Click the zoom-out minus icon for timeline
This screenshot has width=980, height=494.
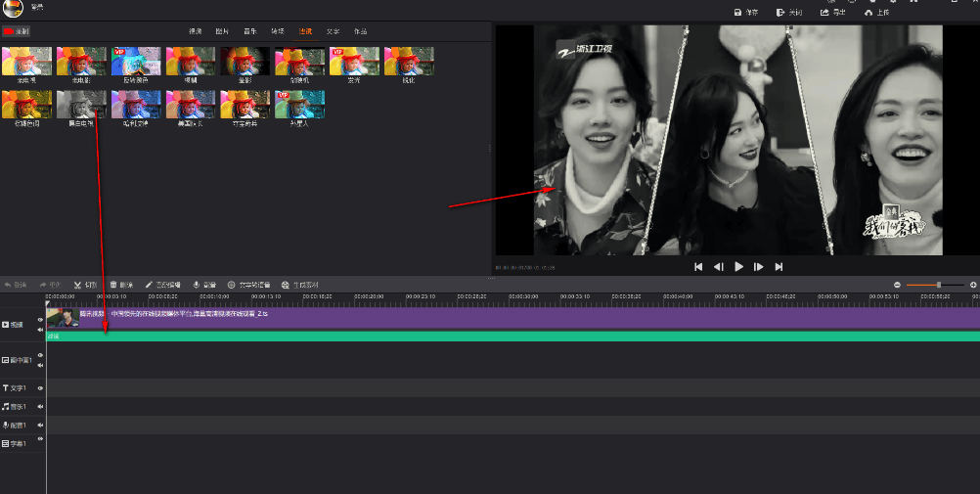897,285
